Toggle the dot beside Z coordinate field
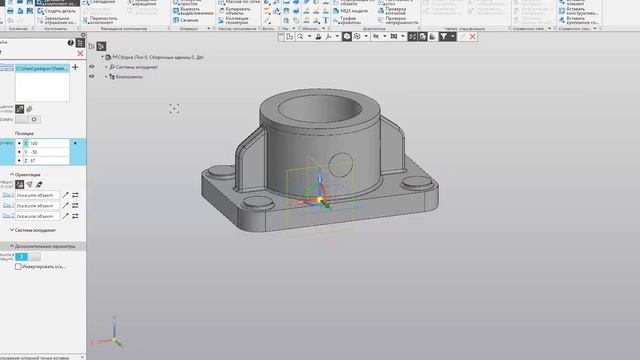 tap(19, 161)
